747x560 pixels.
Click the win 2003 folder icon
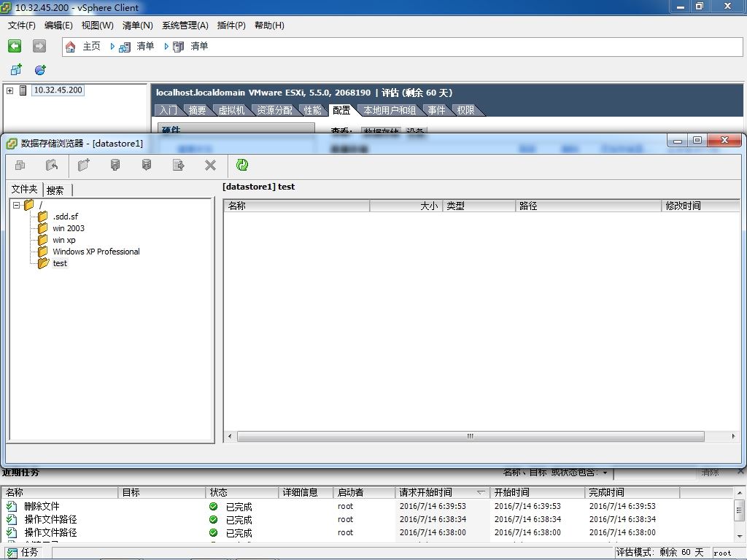(x=43, y=228)
